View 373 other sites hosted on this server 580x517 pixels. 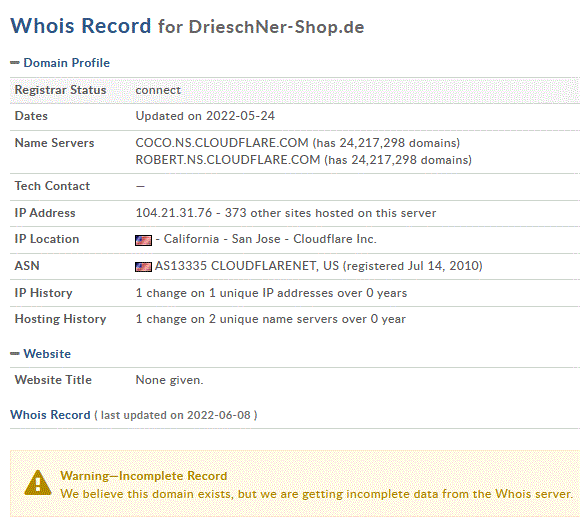[331, 213]
